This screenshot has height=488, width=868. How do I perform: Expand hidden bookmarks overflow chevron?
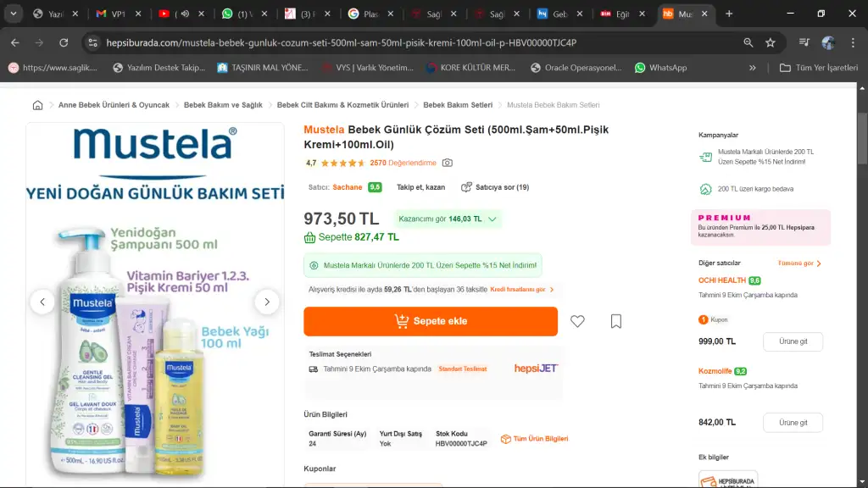pyautogui.click(x=752, y=68)
